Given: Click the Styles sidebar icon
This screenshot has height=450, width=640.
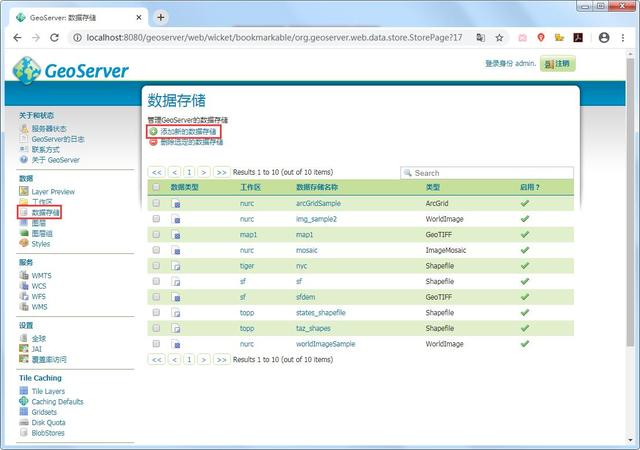Looking at the screenshot, I should pyautogui.click(x=24, y=243).
